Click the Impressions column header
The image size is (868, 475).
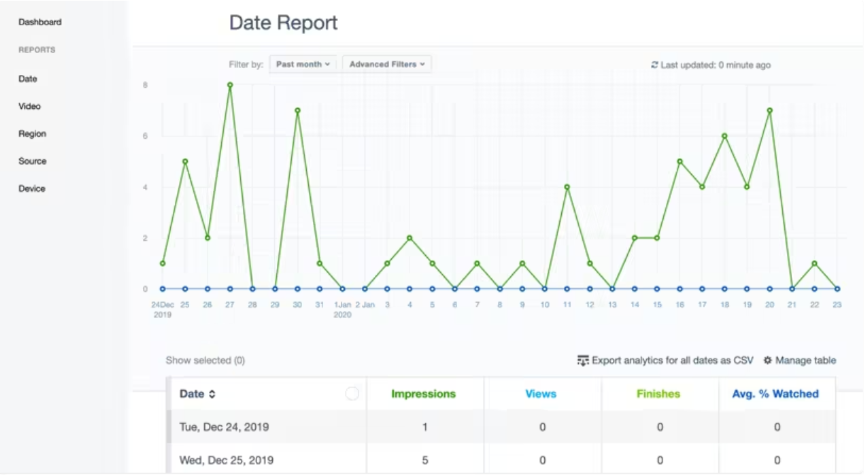(x=424, y=393)
